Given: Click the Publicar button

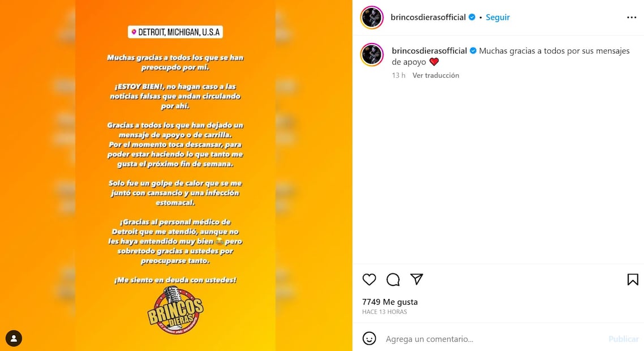Looking at the screenshot, I should (624, 339).
